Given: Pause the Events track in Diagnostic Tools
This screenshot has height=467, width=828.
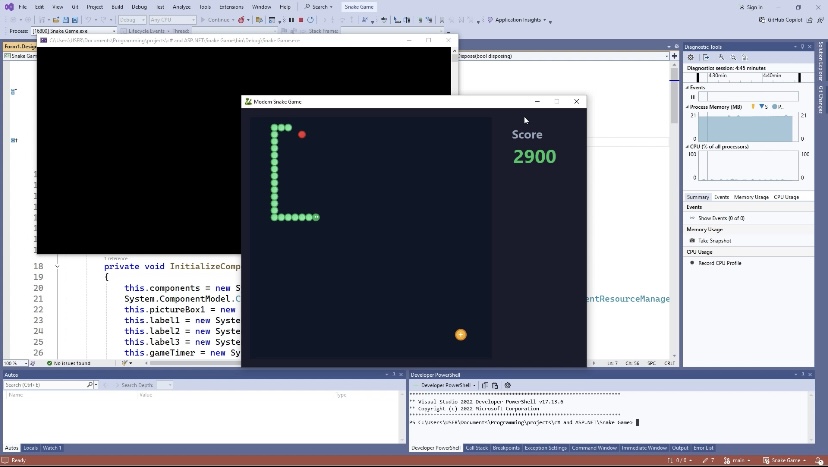Looking at the screenshot, I should click(692, 96).
